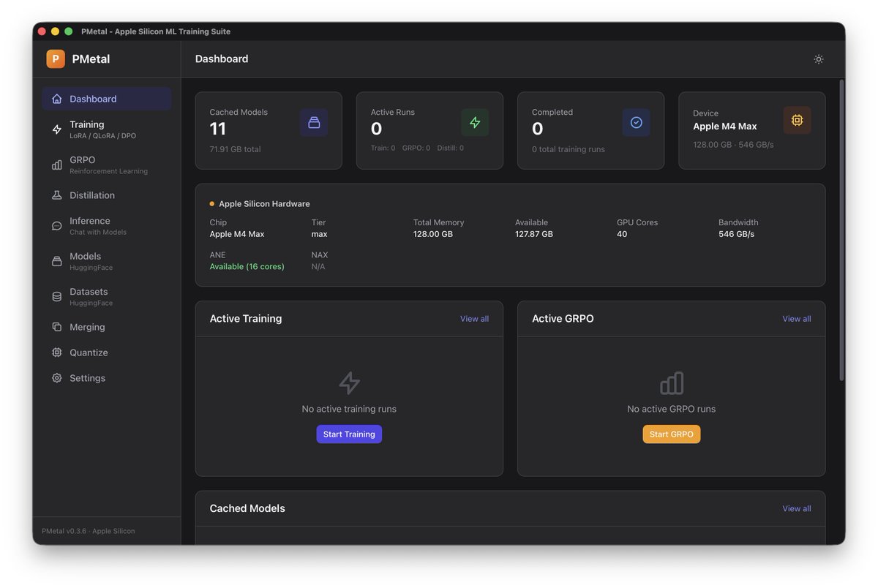Click the Models box icon in sidebar
Screen dimensions: 878x588
[x=57, y=261]
